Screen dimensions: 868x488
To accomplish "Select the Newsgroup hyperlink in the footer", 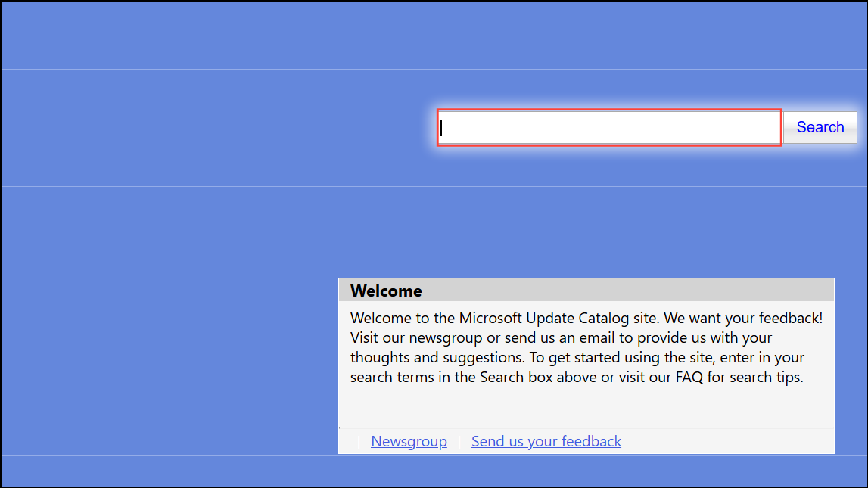I will (409, 441).
